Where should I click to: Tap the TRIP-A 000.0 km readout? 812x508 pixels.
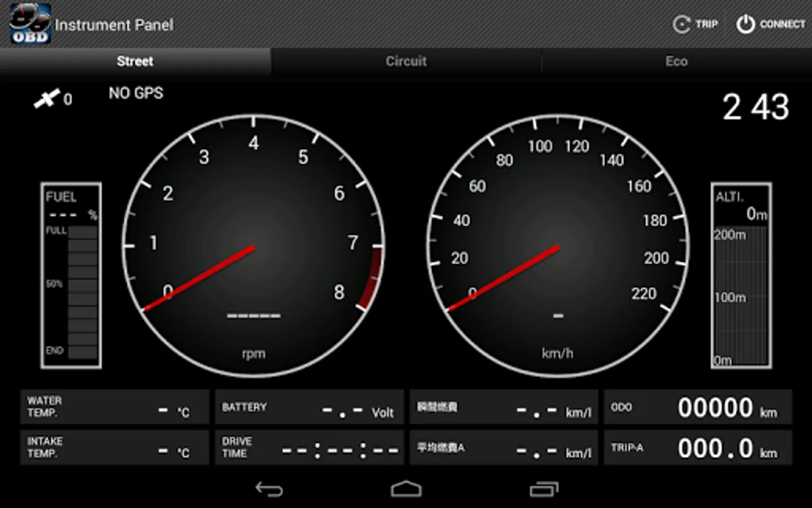tap(698, 447)
